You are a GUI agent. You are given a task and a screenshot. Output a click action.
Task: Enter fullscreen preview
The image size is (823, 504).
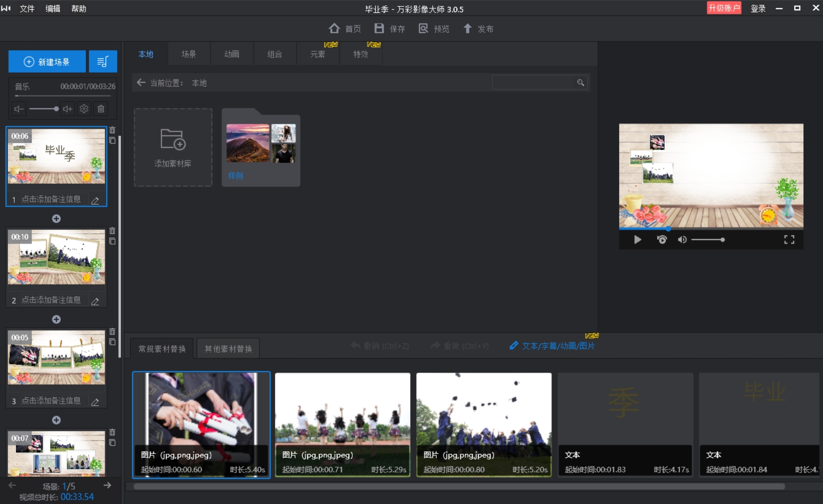(789, 240)
